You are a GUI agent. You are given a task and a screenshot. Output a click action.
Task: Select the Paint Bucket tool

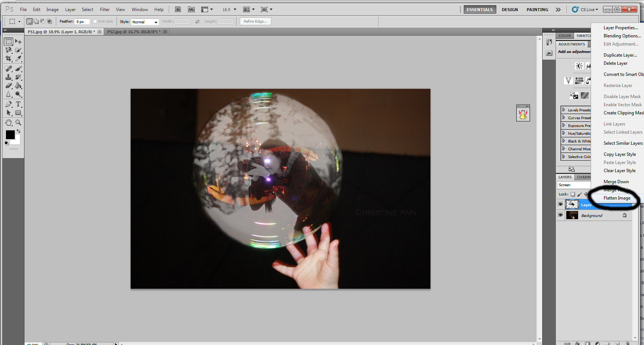pyautogui.click(x=18, y=86)
